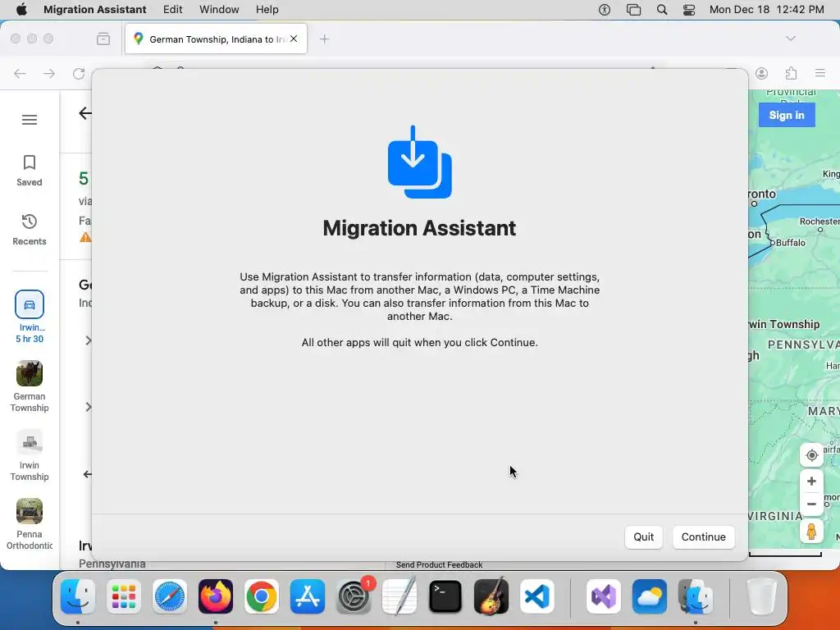Expand the second route step chevron in Maps
Image resolution: width=840 pixels, height=630 pixels.
[89, 407]
